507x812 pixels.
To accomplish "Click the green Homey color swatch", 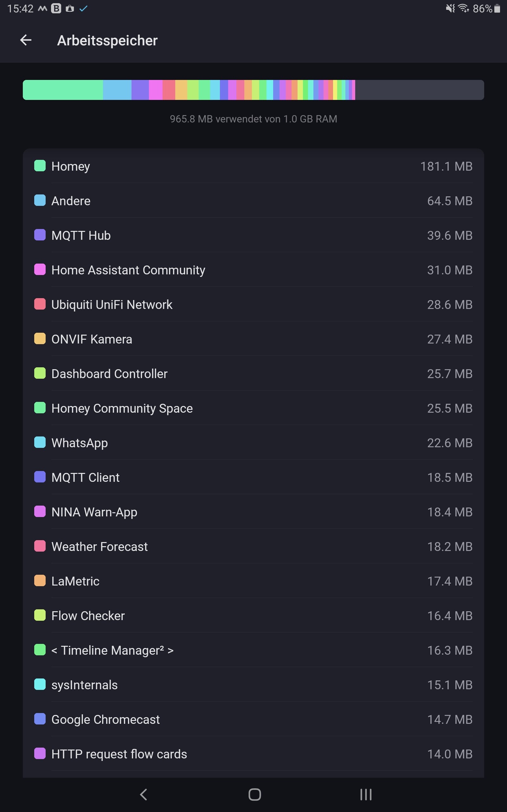I will point(40,166).
